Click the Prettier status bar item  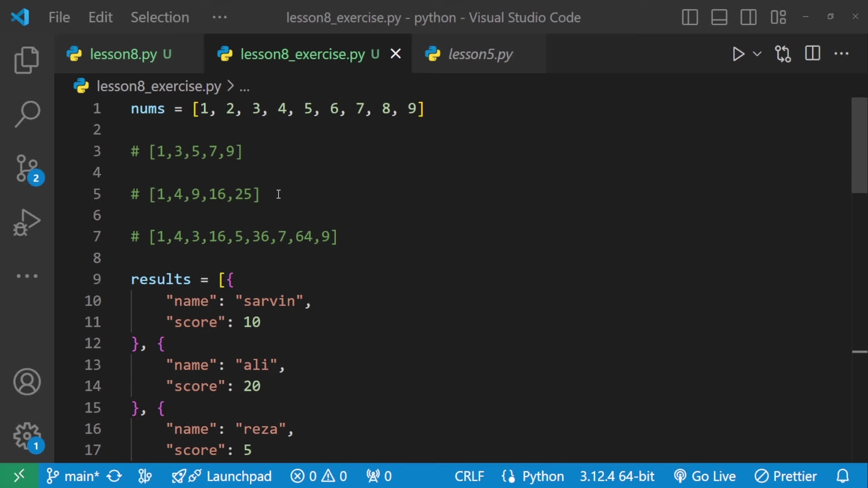[x=786, y=476]
